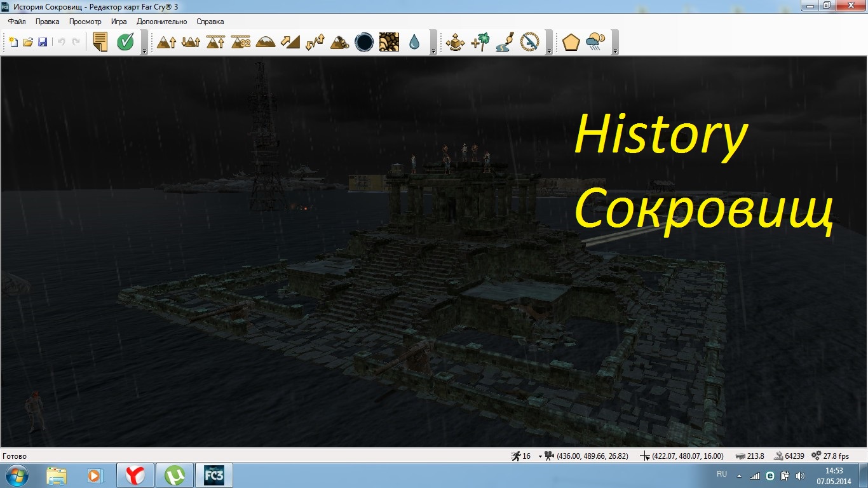Viewport: 868px width, 488px height.
Task: Open uTorrent from the taskbar
Action: [x=173, y=475]
